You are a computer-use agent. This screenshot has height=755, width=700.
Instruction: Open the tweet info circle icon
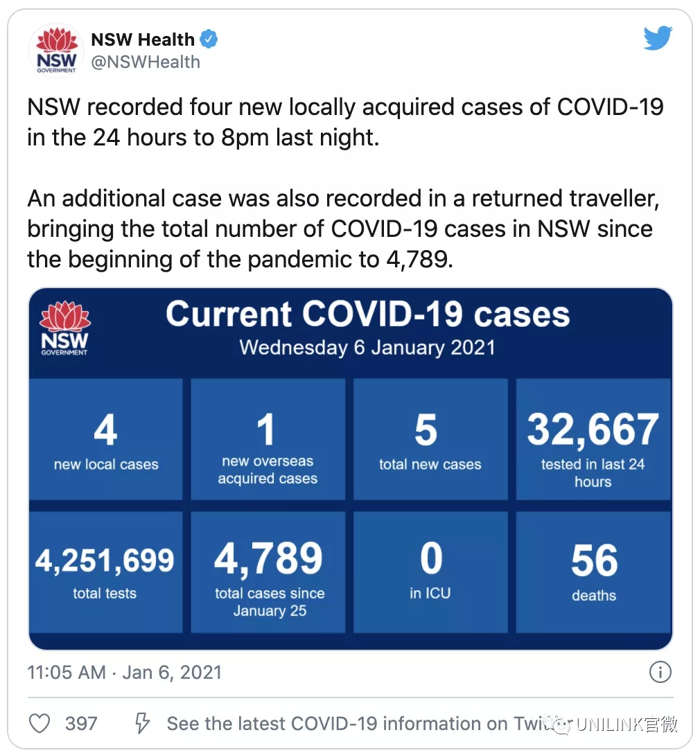[660, 672]
